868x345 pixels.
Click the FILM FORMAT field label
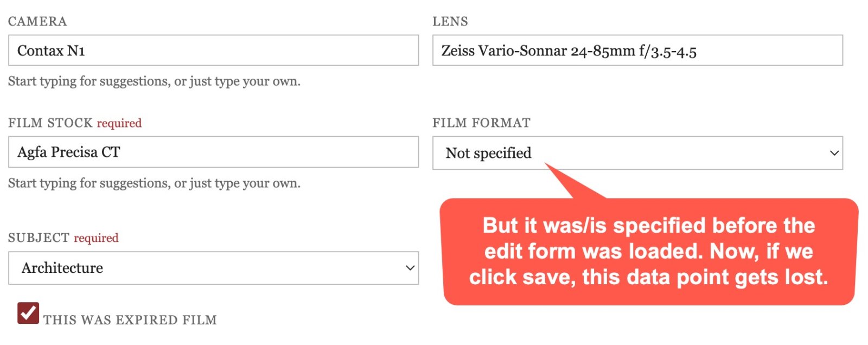click(481, 123)
